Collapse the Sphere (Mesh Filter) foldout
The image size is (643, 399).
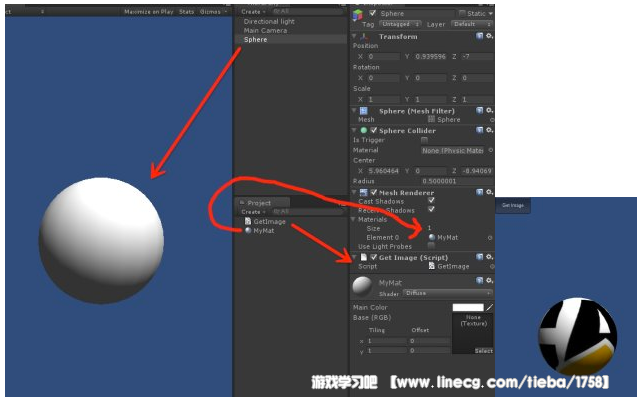click(x=354, y=111)
